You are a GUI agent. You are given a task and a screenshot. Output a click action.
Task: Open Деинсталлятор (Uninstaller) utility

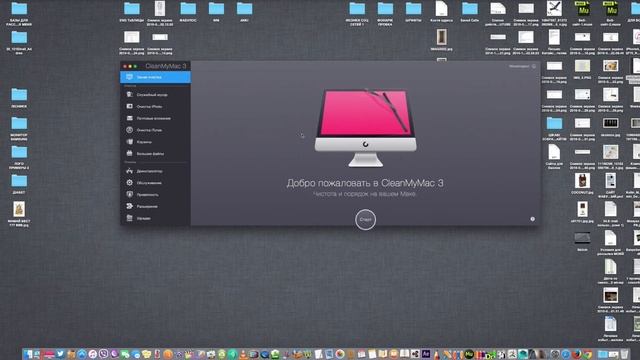coord(155,171)
